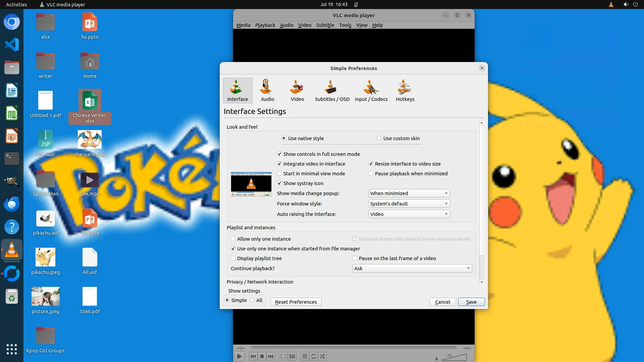Open the Input / Codecs preferences category
The image size is (644, 362).
click(x=371, y=90)
